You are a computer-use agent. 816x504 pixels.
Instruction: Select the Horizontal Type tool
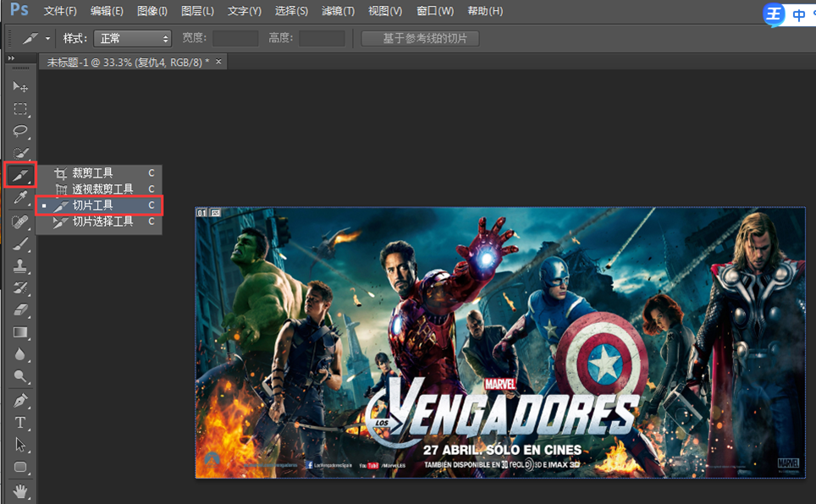(20, 422)
